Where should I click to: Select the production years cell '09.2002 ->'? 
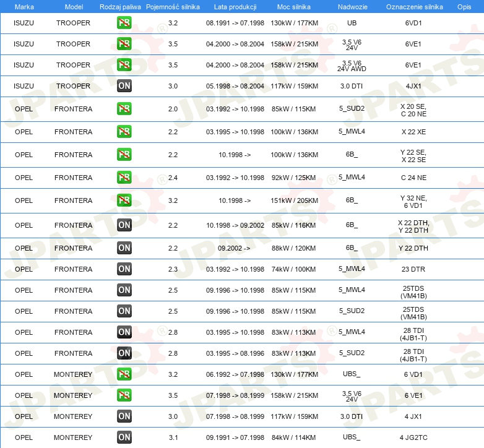coord(234,248)
